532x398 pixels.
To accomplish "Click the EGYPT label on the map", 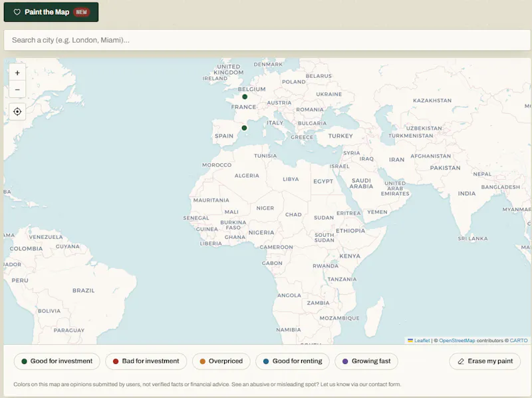I will (x=323, y=181).
